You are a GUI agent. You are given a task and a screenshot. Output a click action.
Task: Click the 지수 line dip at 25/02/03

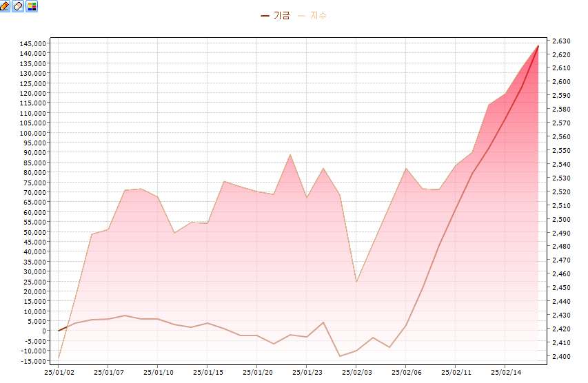click(x=356, y=282)
